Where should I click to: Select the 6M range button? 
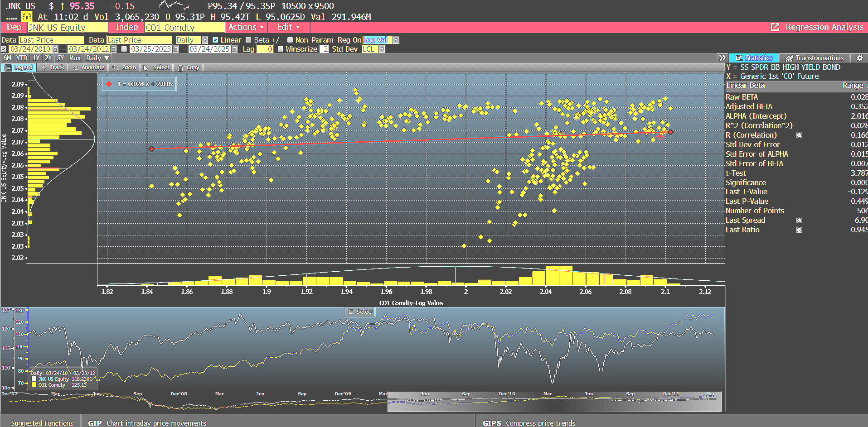click(7, 58)
